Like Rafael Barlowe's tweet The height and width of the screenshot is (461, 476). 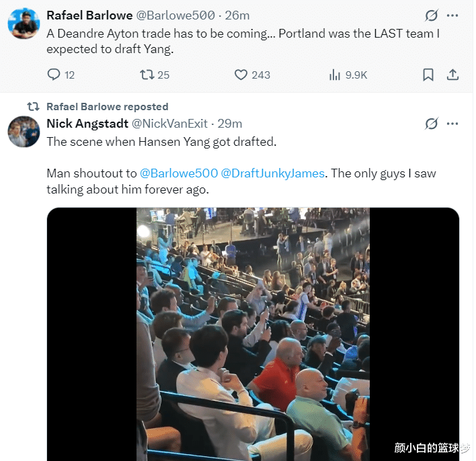[x=241, y=75]
